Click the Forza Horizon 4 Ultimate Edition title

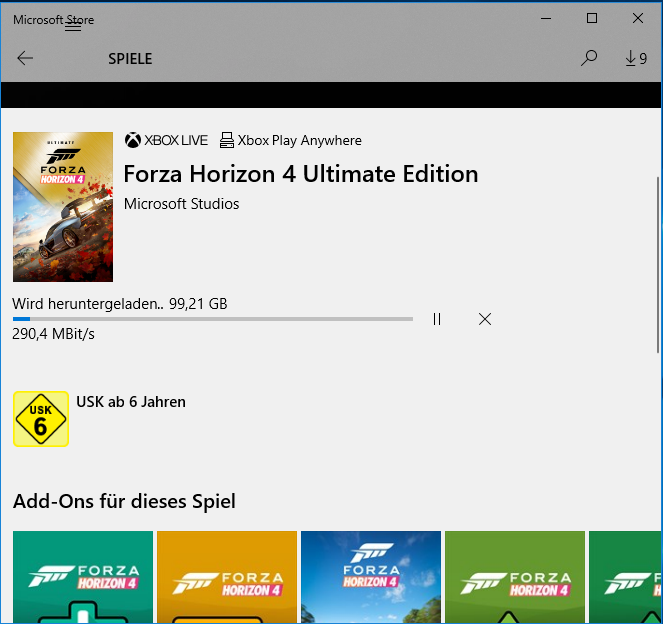301,174
